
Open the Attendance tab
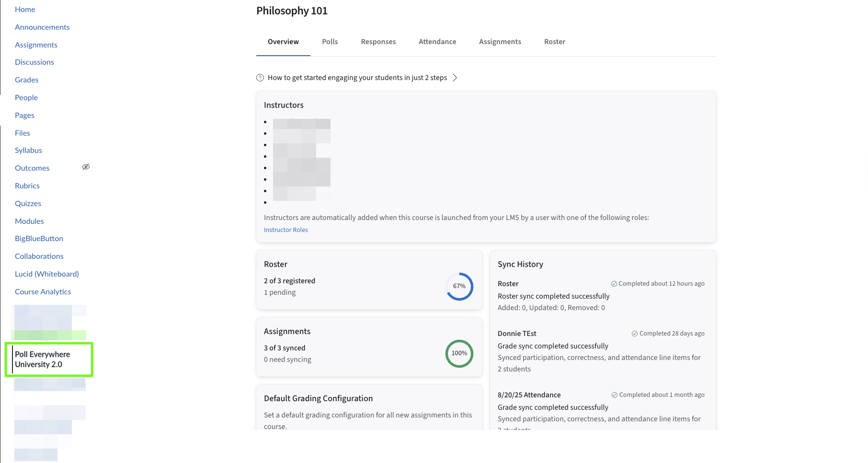pos(437,42)
